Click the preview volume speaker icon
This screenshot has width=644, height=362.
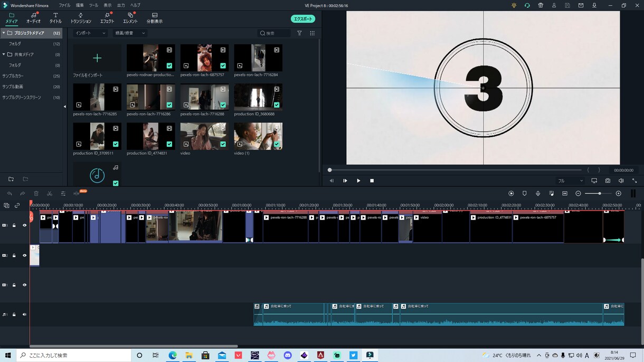click(621, 180)
